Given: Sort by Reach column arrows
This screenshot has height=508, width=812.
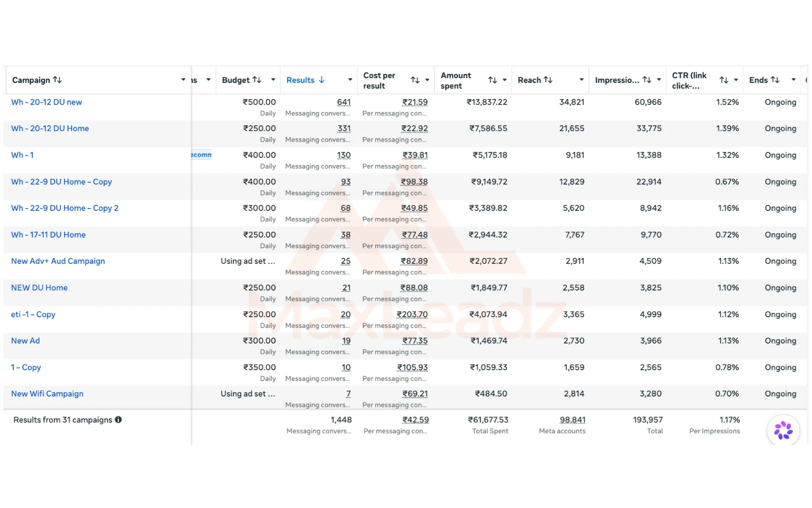Looking at the screenshot, I should point(548,80).
